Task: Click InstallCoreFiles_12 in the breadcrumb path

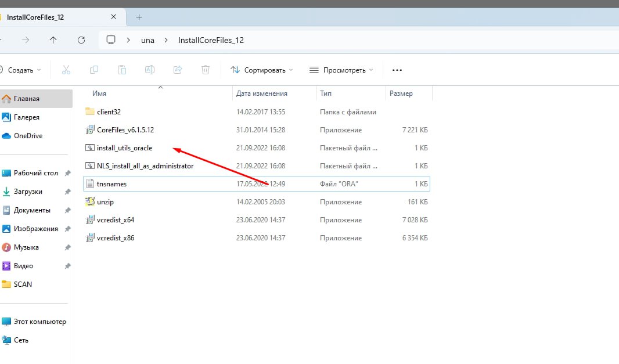Action: click(211, 40)
